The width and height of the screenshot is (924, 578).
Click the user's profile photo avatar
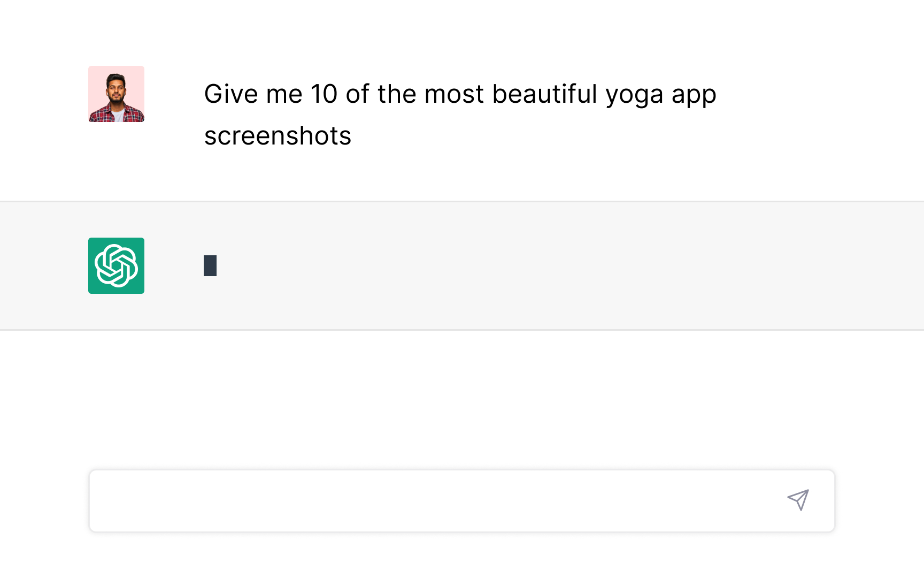coord(116,94)
